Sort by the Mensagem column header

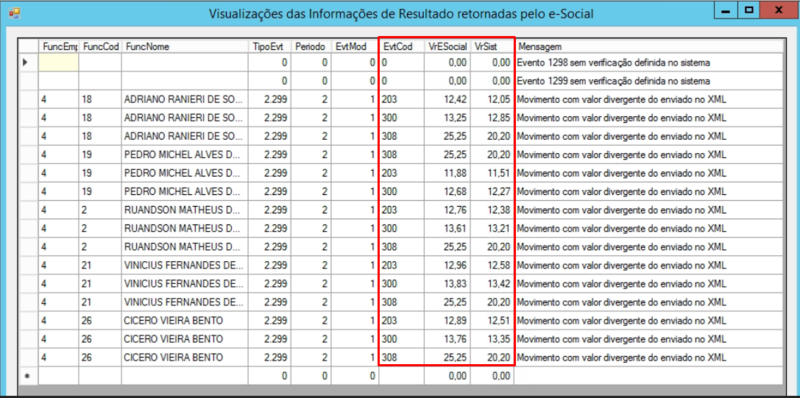click(649, 46)
